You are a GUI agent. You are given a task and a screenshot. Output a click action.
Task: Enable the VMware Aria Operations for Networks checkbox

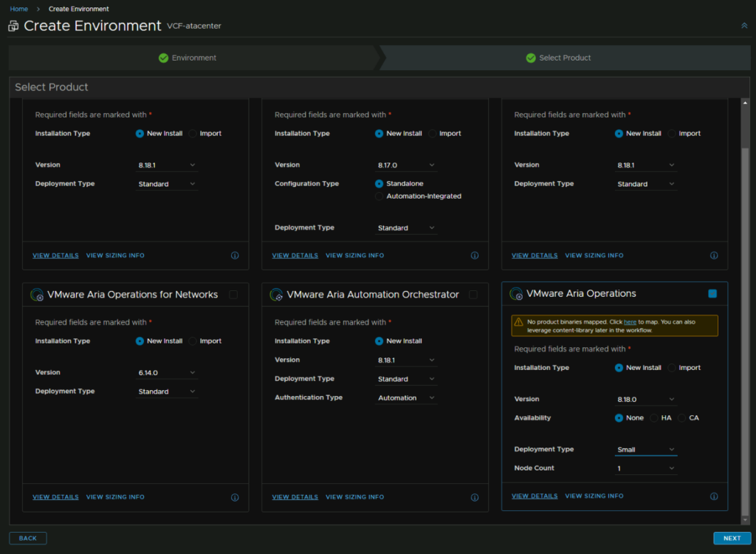point(233,295)
